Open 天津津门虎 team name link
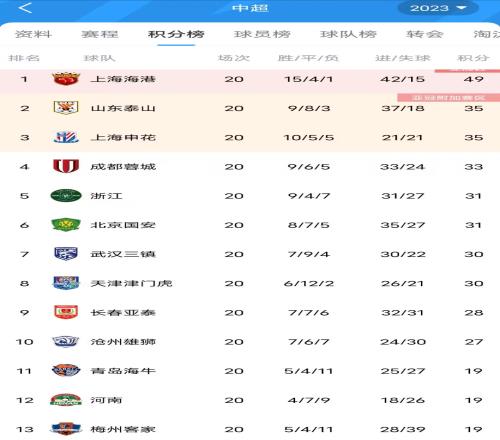Viewport: 500px width, 440px height. (x=131, y=283)
